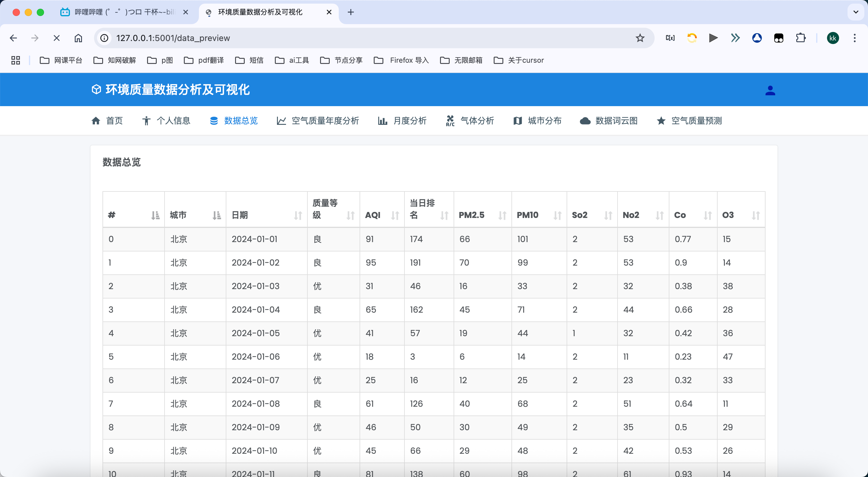The height and width of the screenshot is (477, 868).
Task: Bookmark this page with the star icon
Action: [640, 38]
